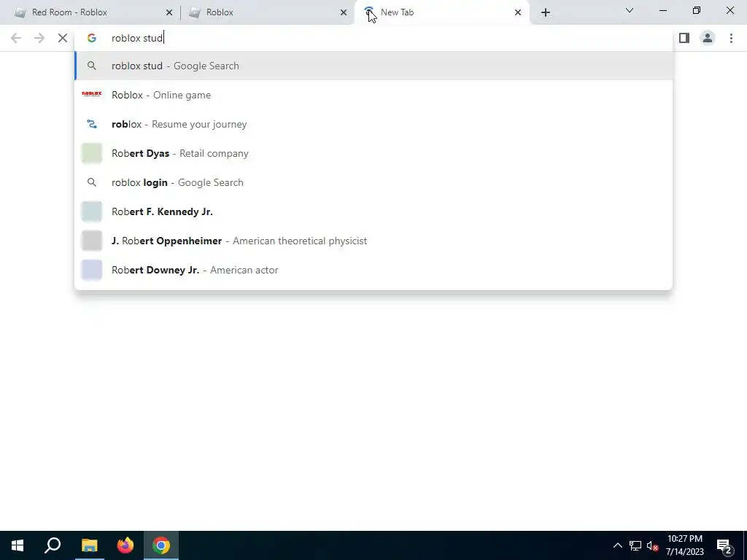Open the Chrome three-dot menu
The width and height of the screenshot is (747, 560).
(731, 38)
